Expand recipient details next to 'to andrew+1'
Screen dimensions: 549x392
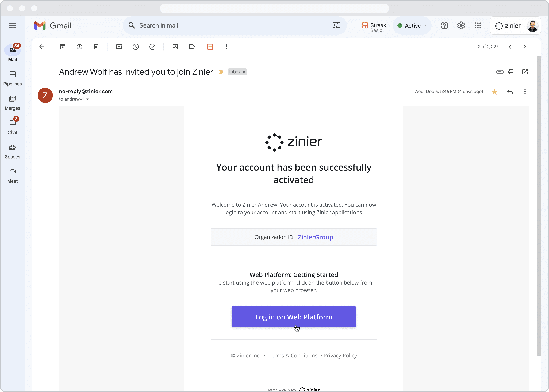click(88, 99)
